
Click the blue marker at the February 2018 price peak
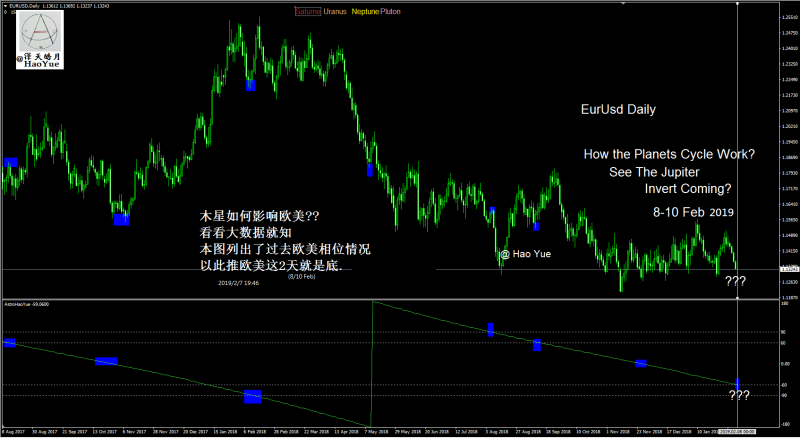click(x=251, y=85)
